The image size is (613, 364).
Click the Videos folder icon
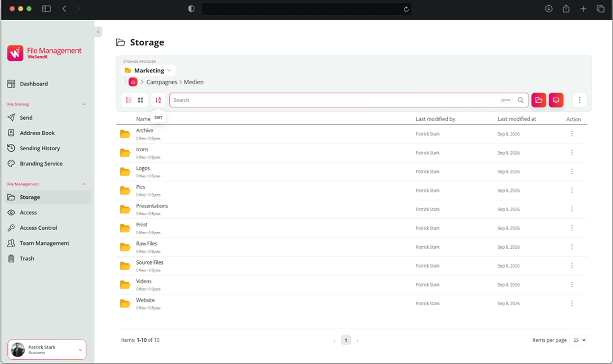(125, 285)
